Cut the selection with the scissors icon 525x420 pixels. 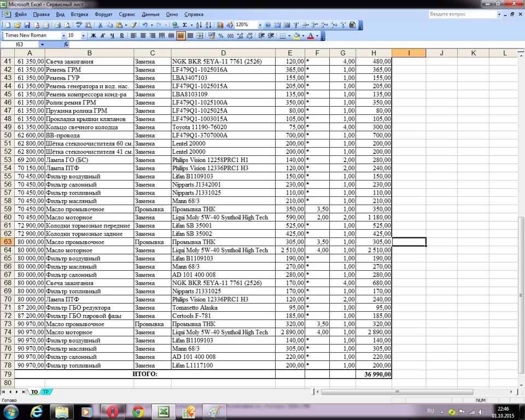pos(100,25)
